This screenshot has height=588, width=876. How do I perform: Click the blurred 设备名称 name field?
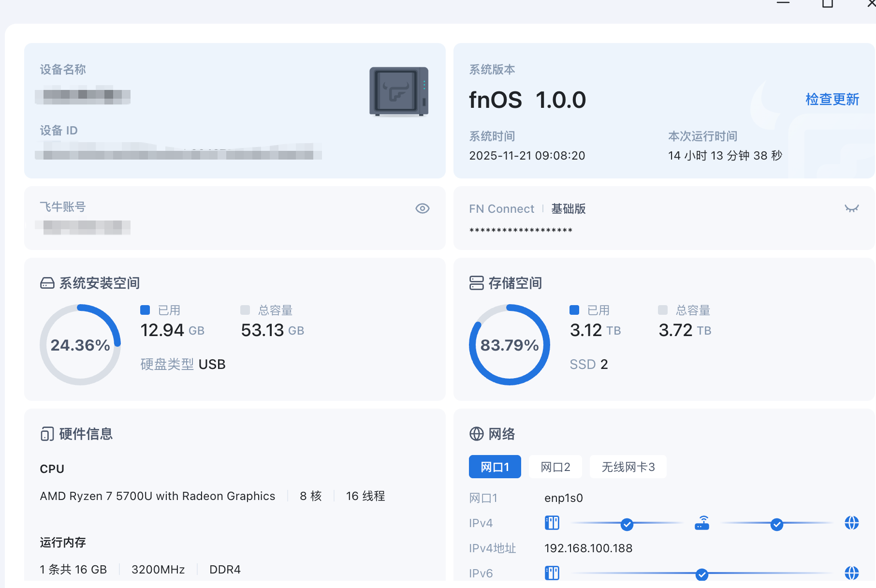(x=83, y=95)
